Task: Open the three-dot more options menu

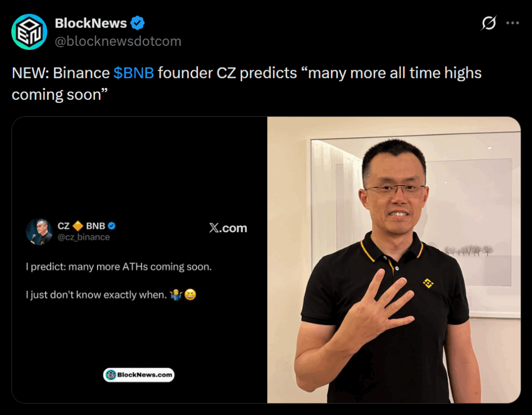Action: [512, 23]
